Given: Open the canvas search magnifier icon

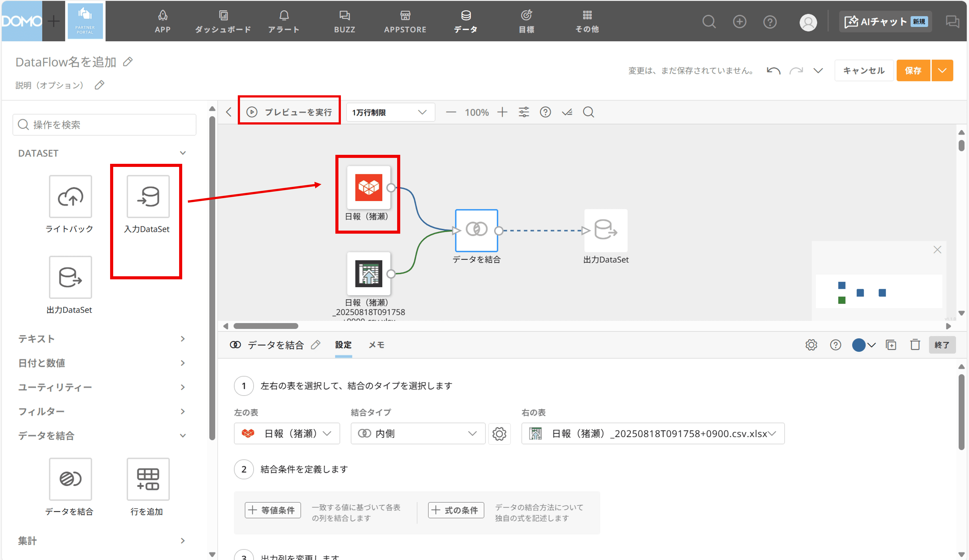Looking at the screenshot, I should [x=588, y=112].
